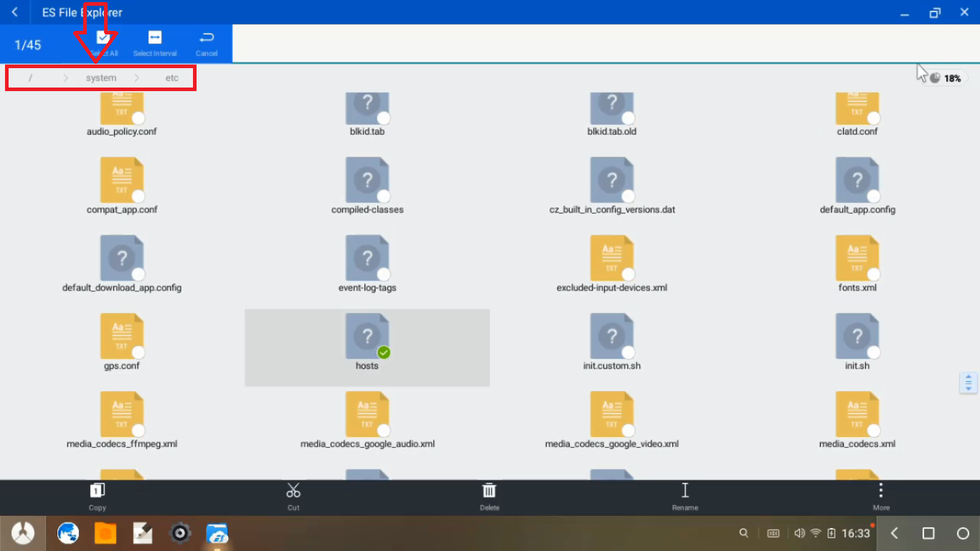Open ES File Explorer taskbar icon
This screenshot has width=980, height=551.
pos(217,533)
